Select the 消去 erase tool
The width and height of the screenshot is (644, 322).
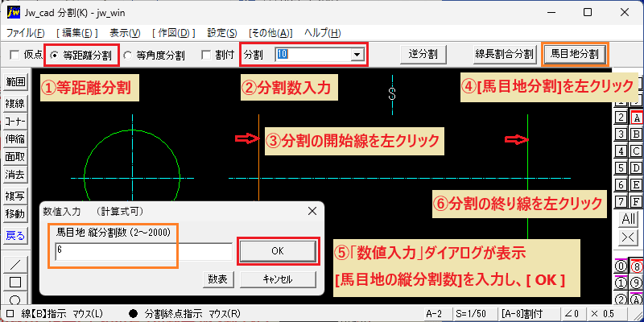click(15, 175)
